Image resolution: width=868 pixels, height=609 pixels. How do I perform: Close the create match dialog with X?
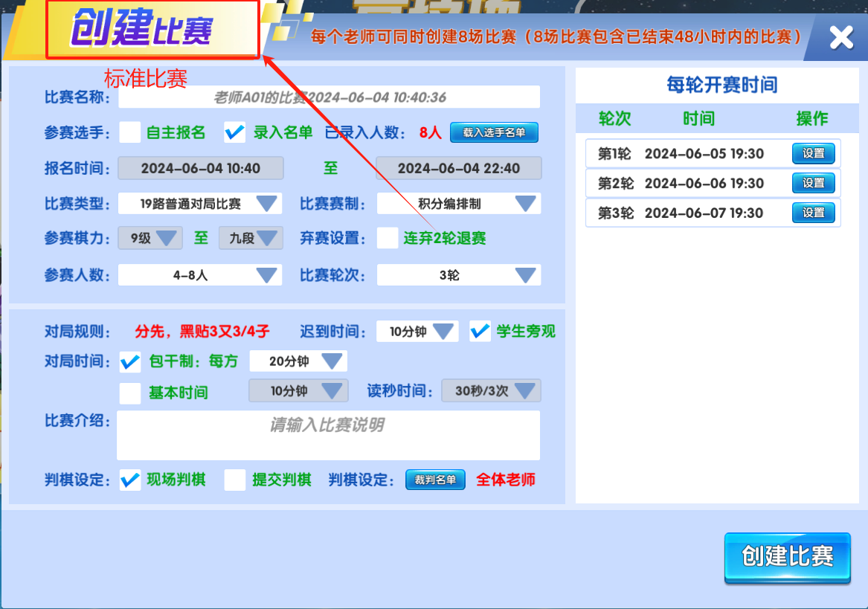(x=841, y=38)
